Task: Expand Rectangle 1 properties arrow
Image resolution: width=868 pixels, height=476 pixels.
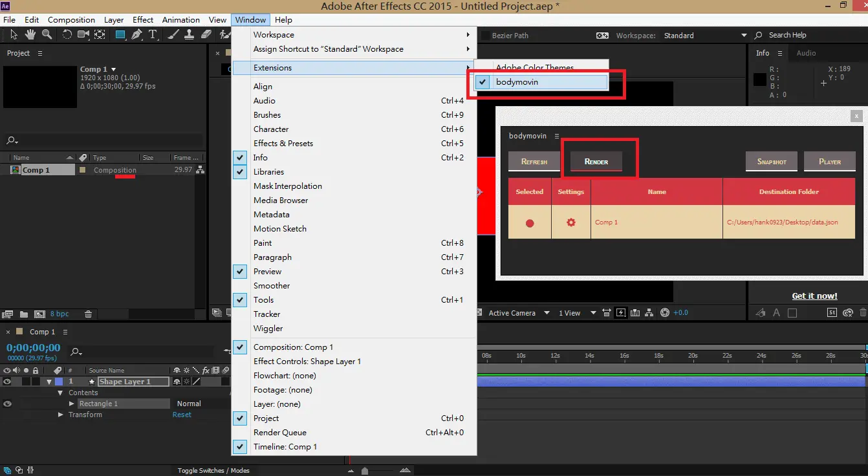Action: coord(72,404)
